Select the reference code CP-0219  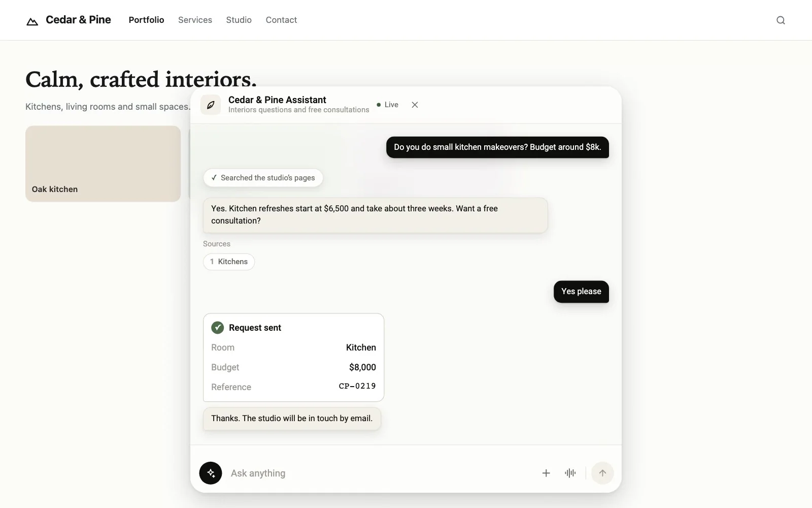pyautogui.click(x=357, y=386)
